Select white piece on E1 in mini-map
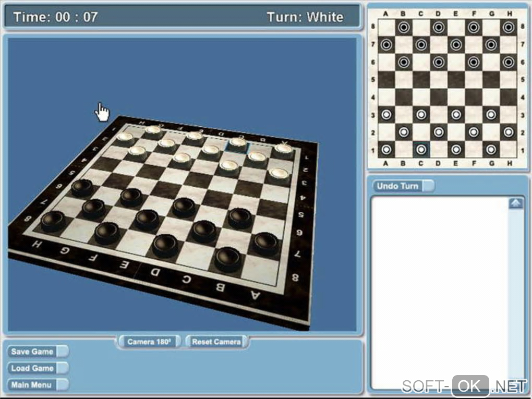This screenshot has width=532, height=399. click(456, 149)
